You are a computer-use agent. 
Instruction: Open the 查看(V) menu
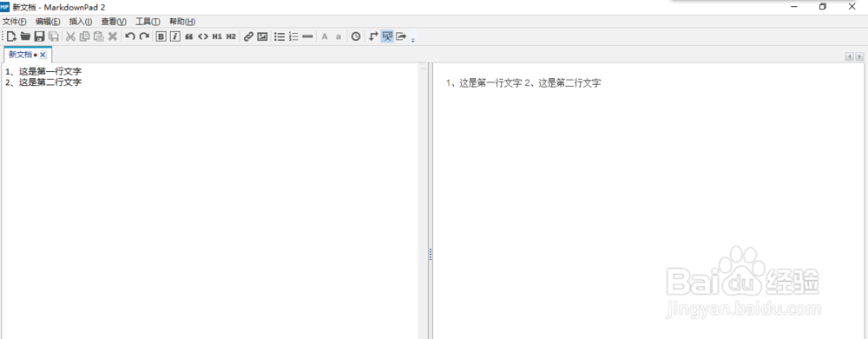click(x=114, y=22)
